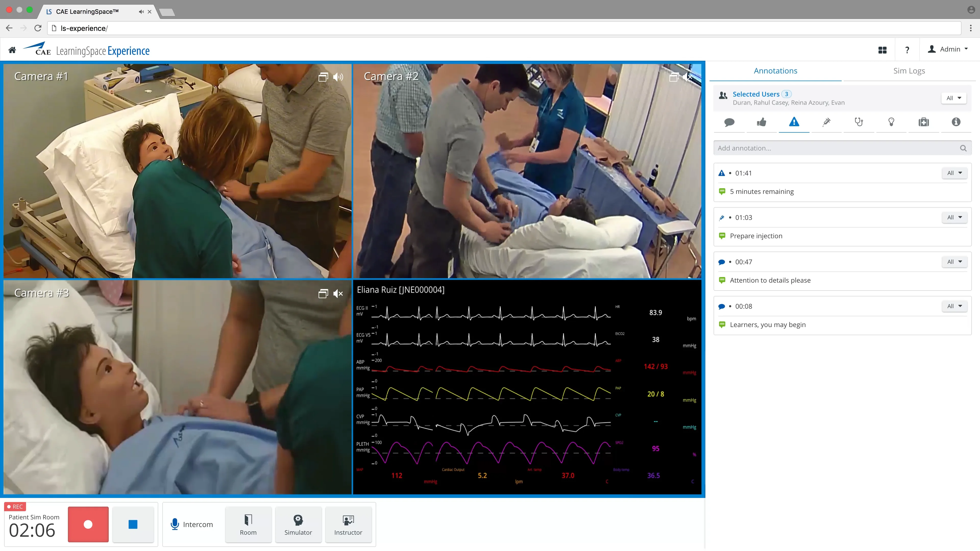Open the Admin user dropdown

tap(947, 49)
